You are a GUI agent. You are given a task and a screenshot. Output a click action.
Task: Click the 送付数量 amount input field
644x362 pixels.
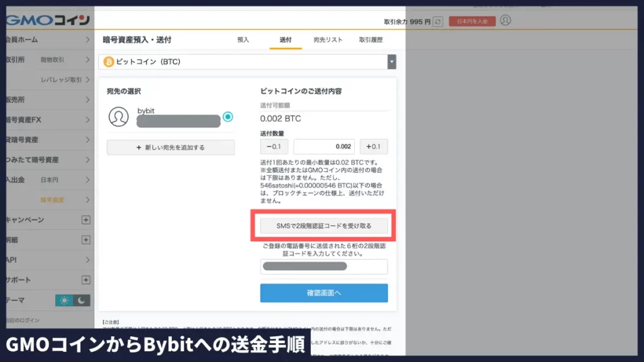pyautogui.click(x=324, y=146)
